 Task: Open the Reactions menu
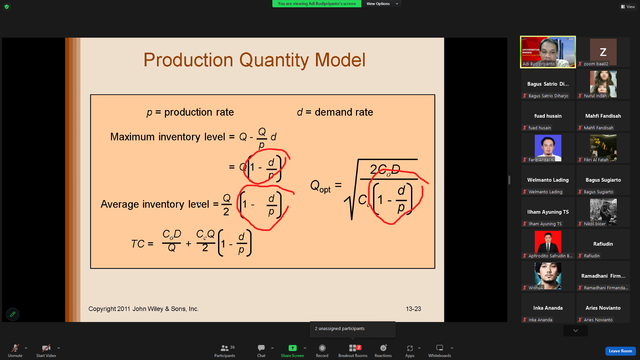383,350
